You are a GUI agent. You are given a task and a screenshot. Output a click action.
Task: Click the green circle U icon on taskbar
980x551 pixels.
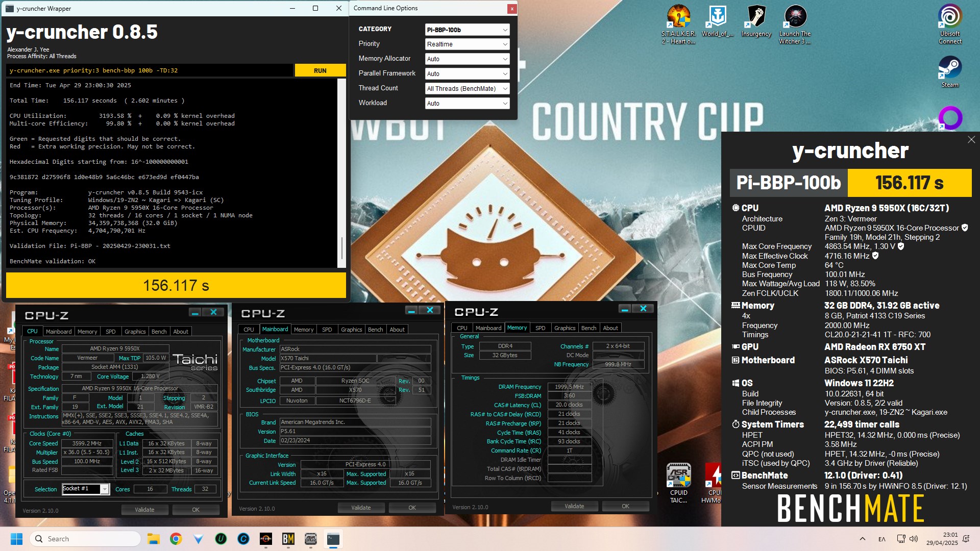(220, 539)
